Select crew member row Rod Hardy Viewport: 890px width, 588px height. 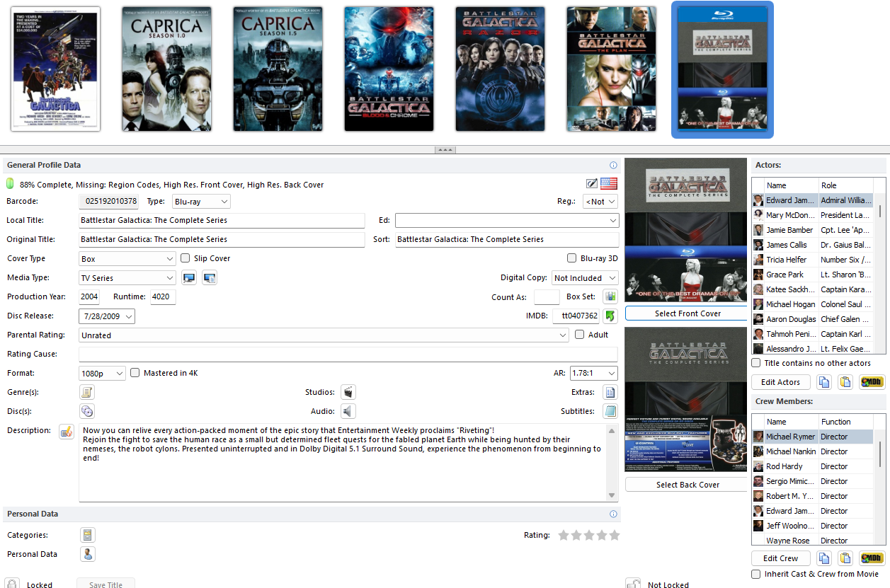[813, 466]
